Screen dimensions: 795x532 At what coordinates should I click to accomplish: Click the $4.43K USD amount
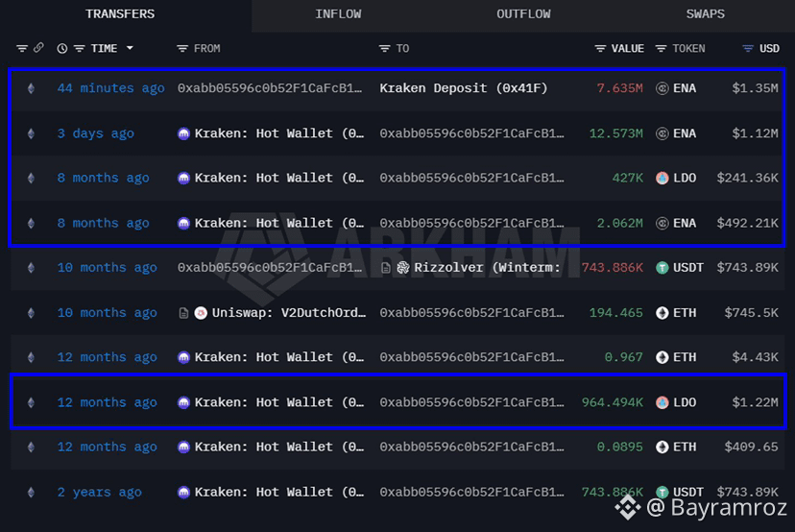coord(755,357)
